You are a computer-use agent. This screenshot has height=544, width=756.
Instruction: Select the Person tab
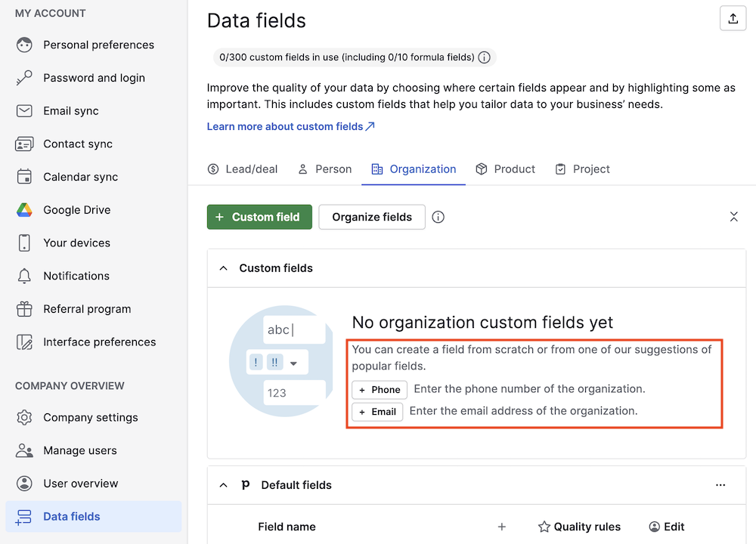(324, 169)
